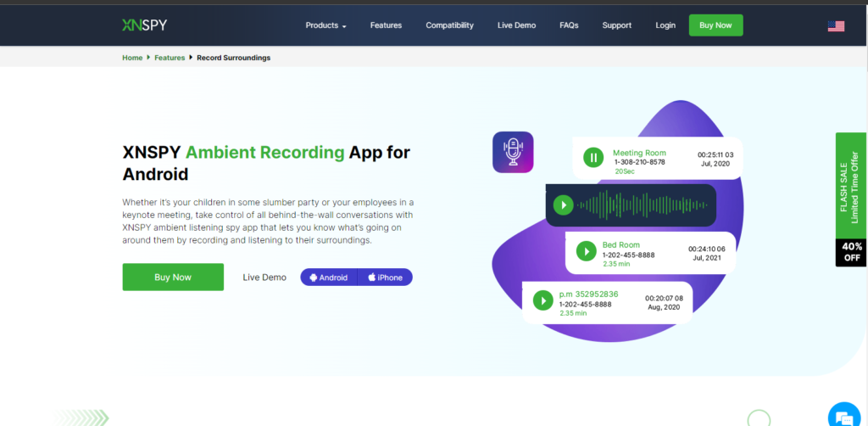Select Record Surroundings breadcrumb text
868x426 pixels.
[234, 58]
